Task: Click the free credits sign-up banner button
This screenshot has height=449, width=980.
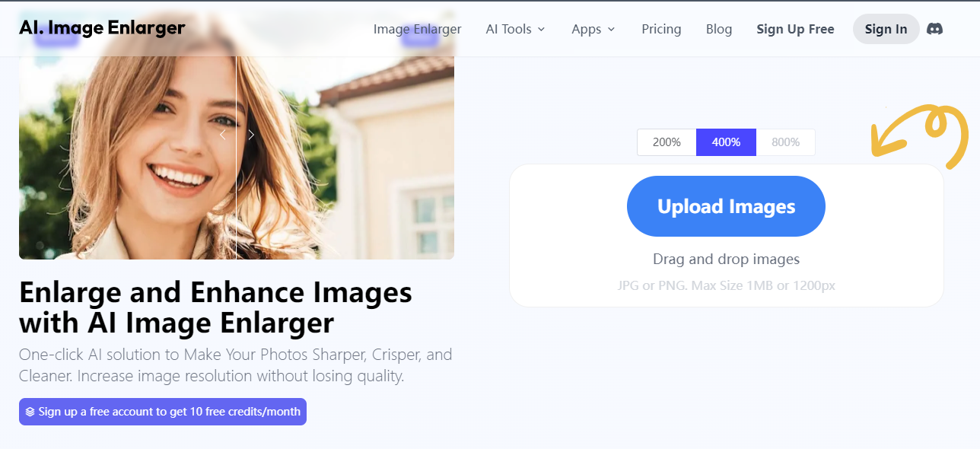Action: point(163,412)
